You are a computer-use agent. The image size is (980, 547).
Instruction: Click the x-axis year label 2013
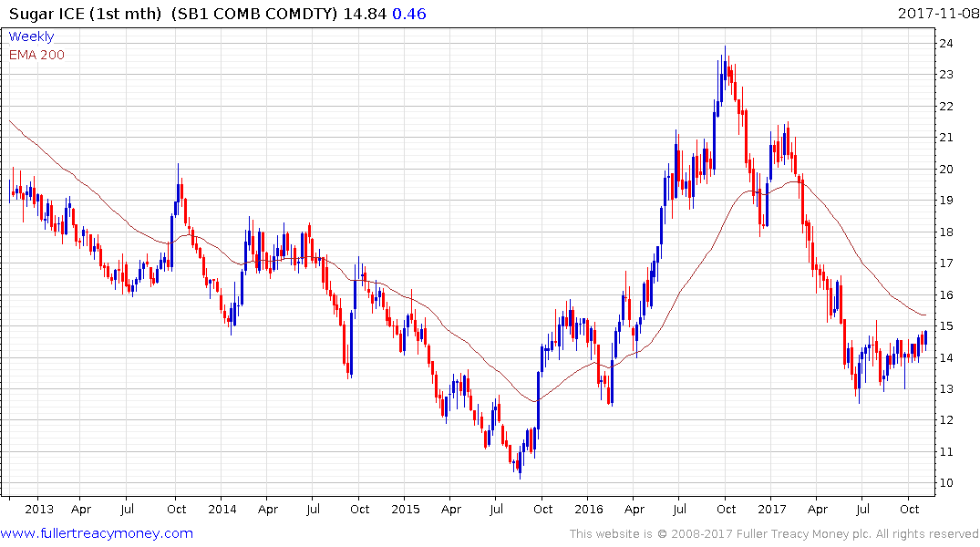pyautogui.click(x=39, y=509)
